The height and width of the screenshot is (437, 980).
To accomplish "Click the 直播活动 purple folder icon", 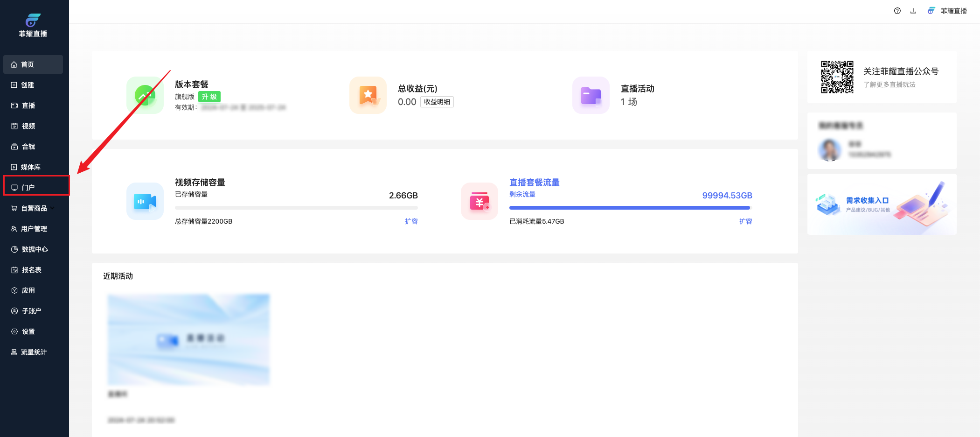I will [x=591, y=95].
